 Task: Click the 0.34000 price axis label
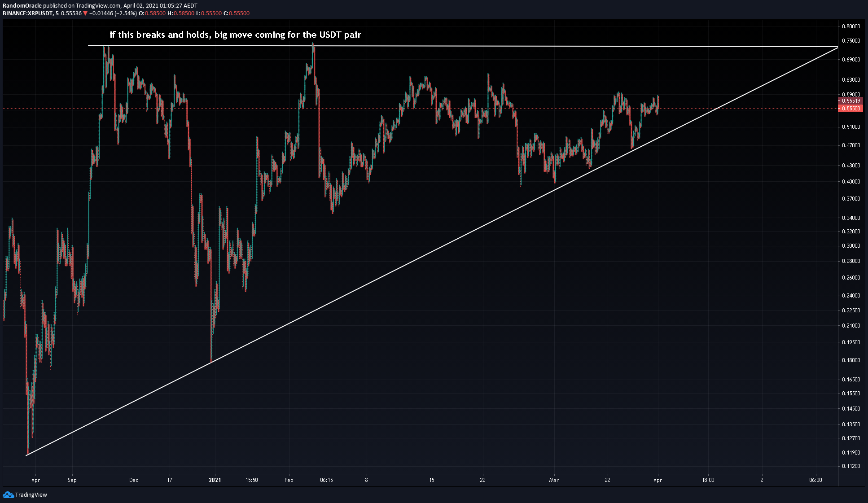coord(851,218)
